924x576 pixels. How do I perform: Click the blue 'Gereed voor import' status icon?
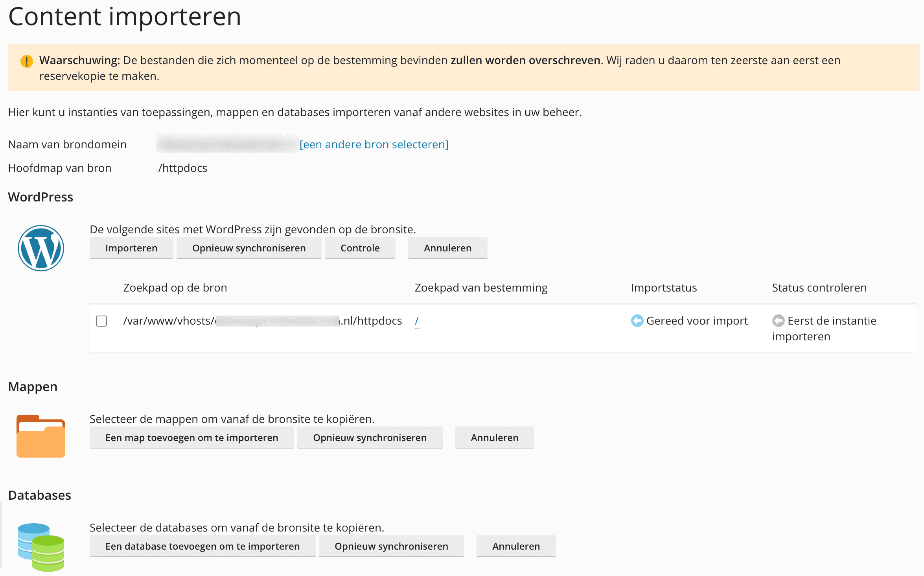click(x=637, y=321)
